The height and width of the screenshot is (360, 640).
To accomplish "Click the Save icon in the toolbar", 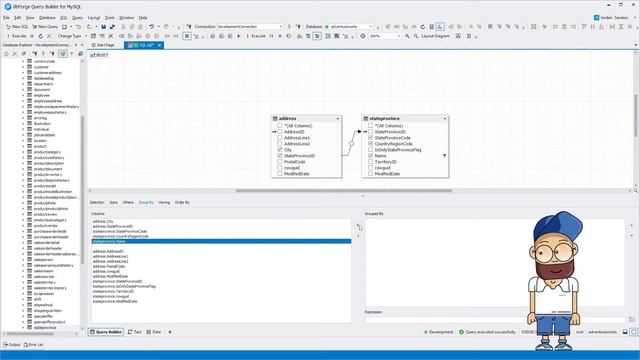I will [x=104, y=27].
